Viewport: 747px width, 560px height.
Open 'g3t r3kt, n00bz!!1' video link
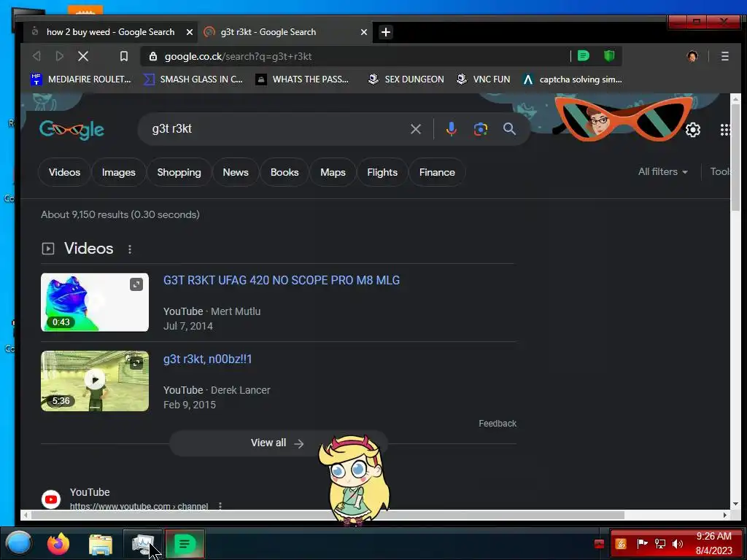[208, 359]
